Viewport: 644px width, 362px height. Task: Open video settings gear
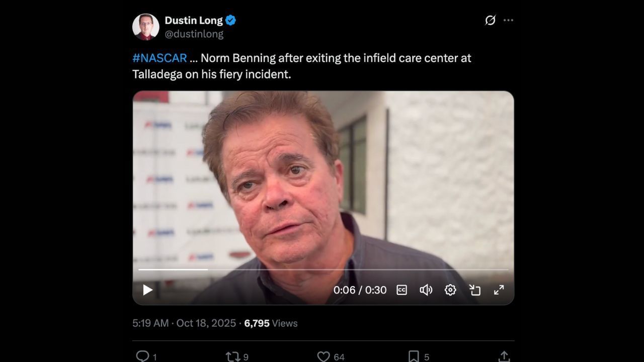tap(450, 290)
